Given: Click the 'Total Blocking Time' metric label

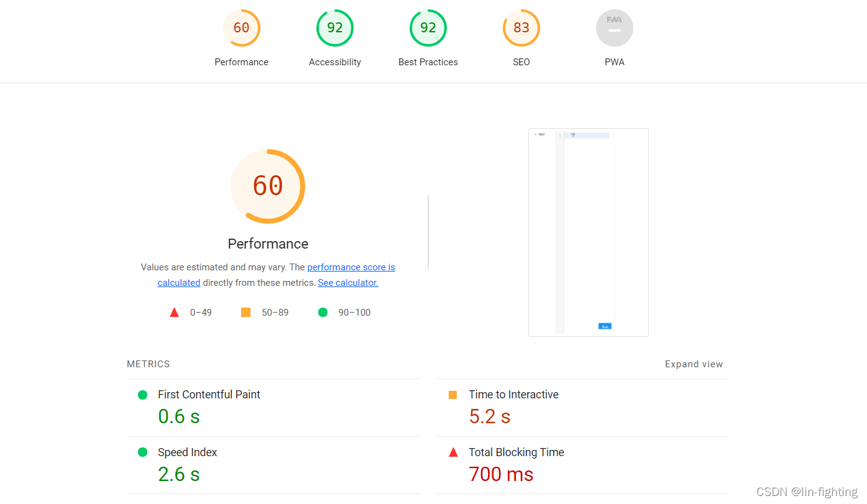Looking at the screenshot, I should point(516,452).
